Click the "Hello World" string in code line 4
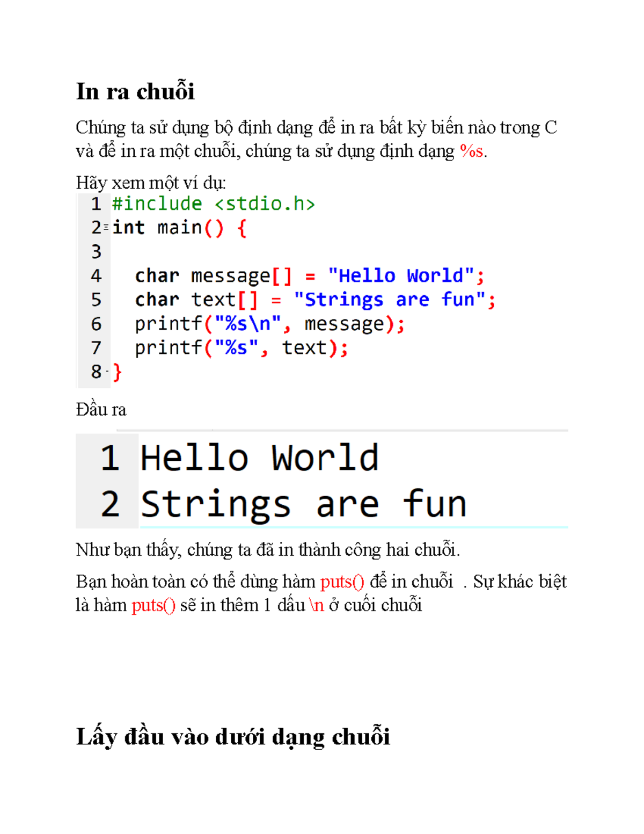 (x=401, y=276)
